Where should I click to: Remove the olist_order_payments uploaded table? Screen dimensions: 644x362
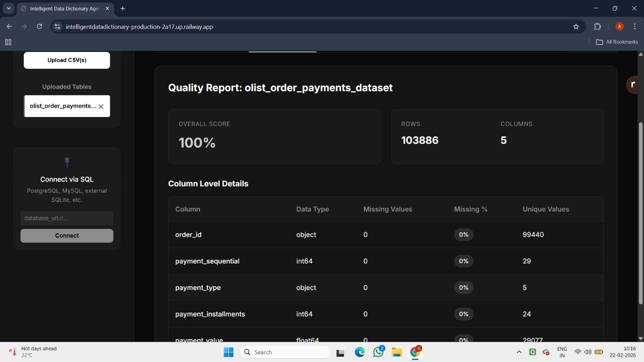point(101,107)
